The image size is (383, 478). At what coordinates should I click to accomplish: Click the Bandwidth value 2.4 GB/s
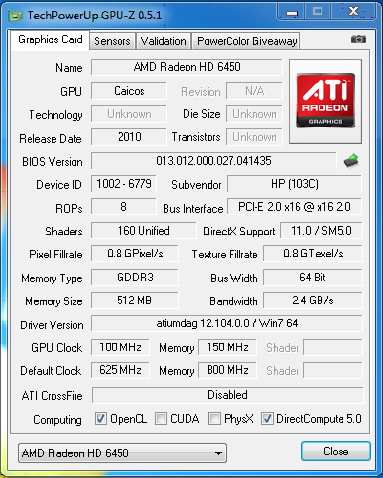point(313,300)
